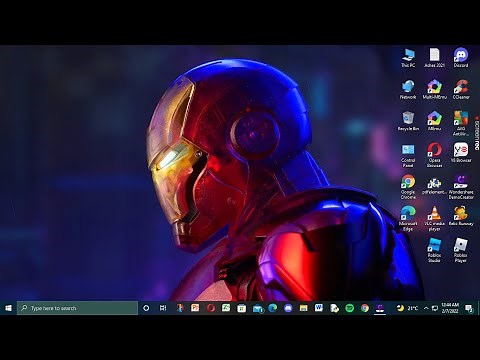Screen dimensions: 480x360
Task: Launch the Opera Browser desktop shortcut
Action: click(x=434, y=155)
